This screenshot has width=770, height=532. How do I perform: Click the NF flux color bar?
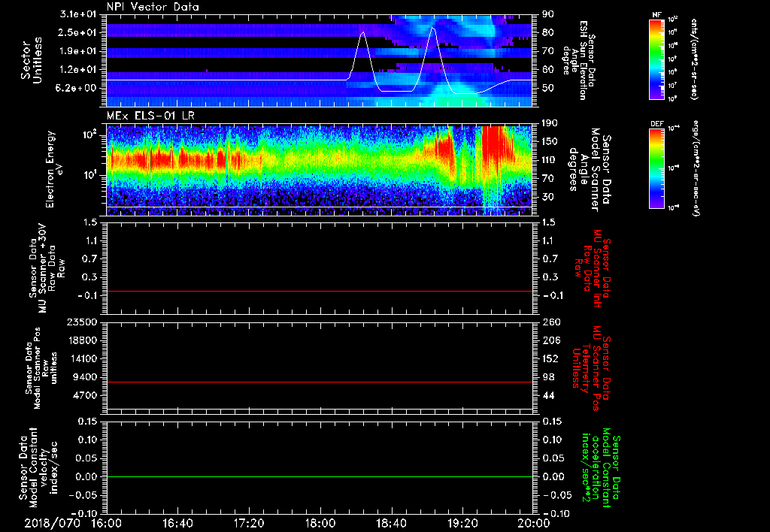pos(657,59)
